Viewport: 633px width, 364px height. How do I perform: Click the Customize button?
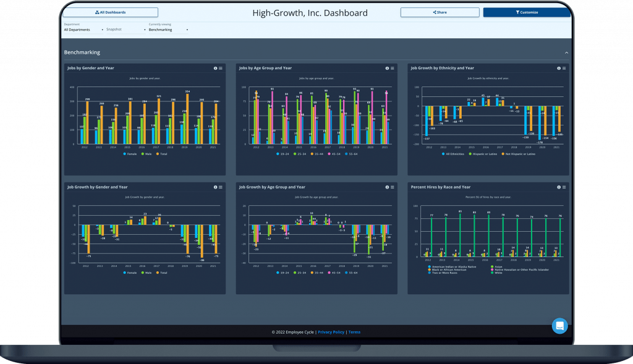527,12
